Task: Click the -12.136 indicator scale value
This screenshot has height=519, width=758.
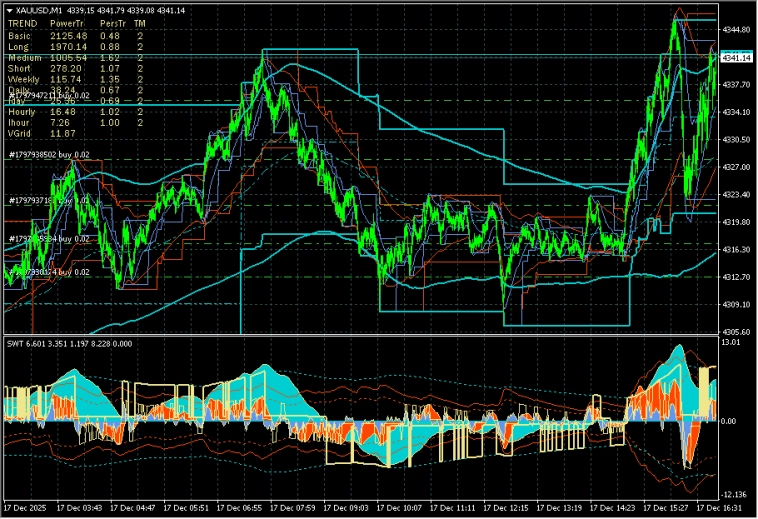Action: 733,494
